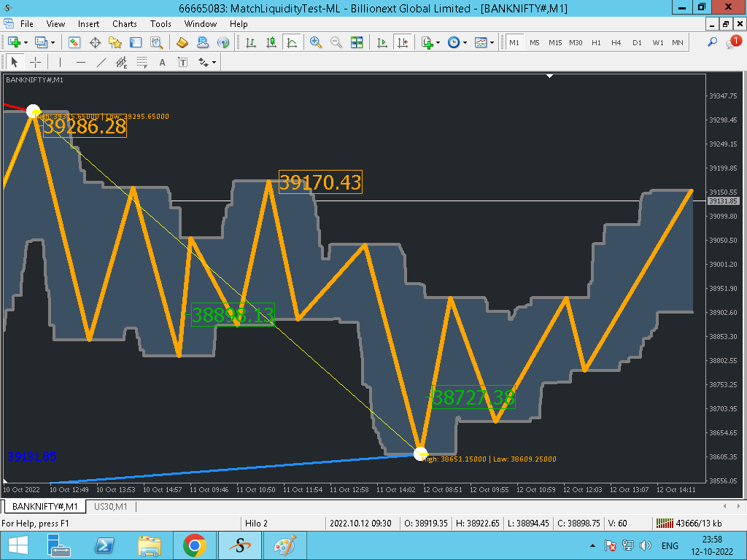
Task: Click the connection status 43666/13 kb
Action: click(x=689, y=524)
